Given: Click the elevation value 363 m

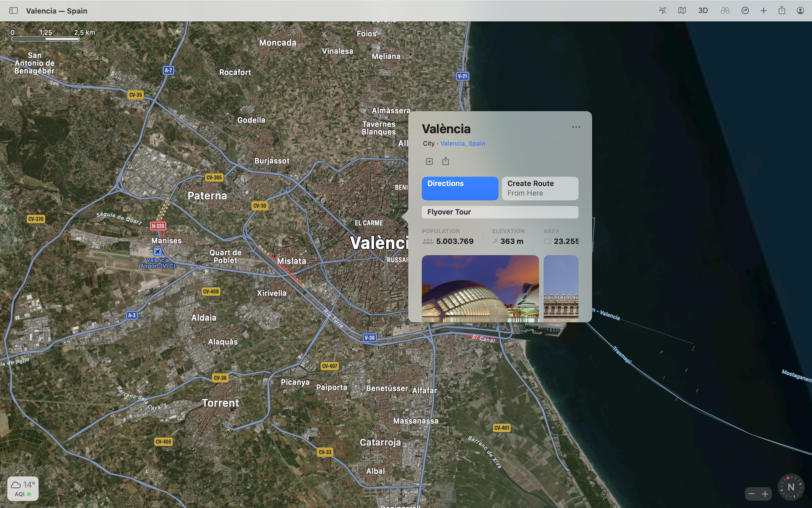Looking at the screenshot, I should coord(512,241).
